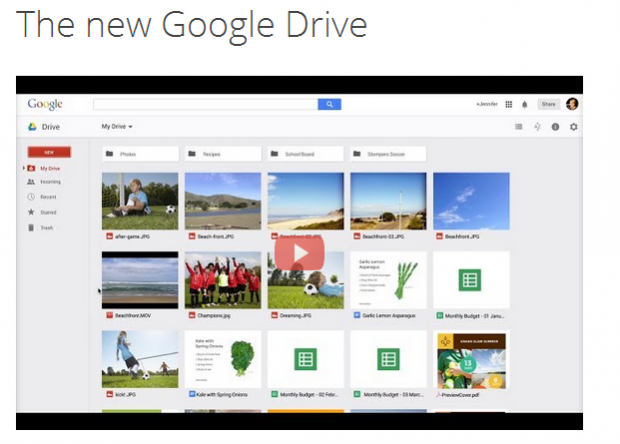The height and width of the screenshot is (444, 620).
Task: Select the PreviewCover.pdf thumbnail
Action: tap(471, 359)
